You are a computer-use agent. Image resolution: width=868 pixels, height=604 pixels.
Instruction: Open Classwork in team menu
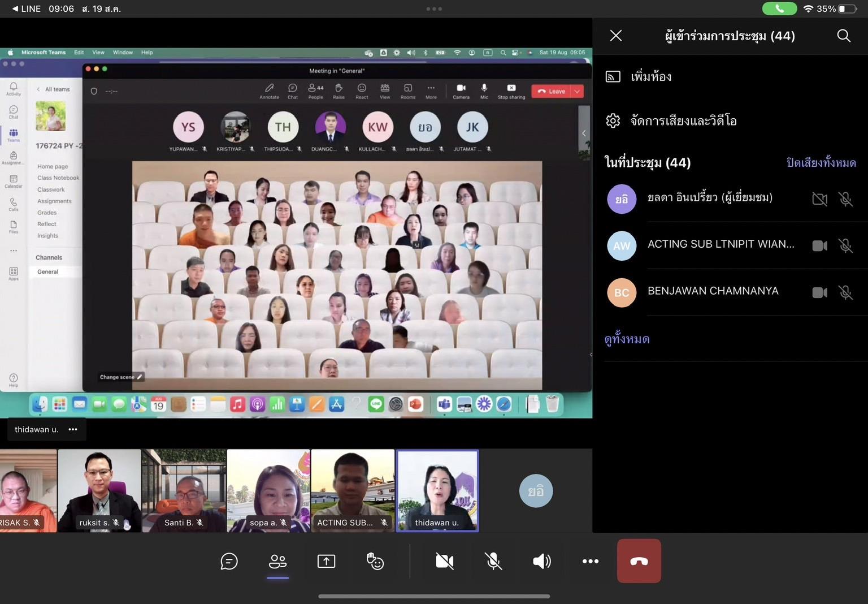point(51,189)
